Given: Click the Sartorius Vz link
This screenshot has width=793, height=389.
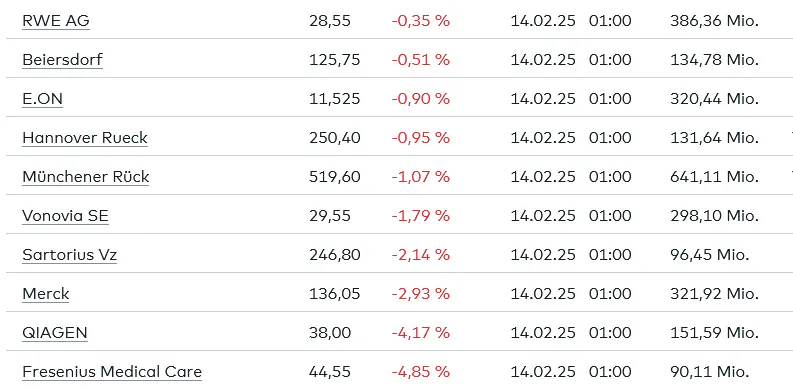Looking at the screenshot, I should [x=70, y=255].
